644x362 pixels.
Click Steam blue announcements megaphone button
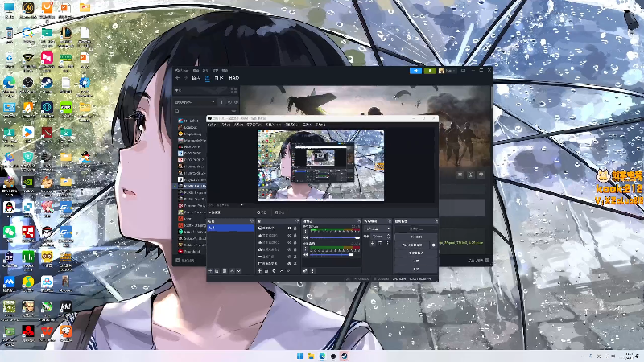pyautogui.click(x=415, y=71)
